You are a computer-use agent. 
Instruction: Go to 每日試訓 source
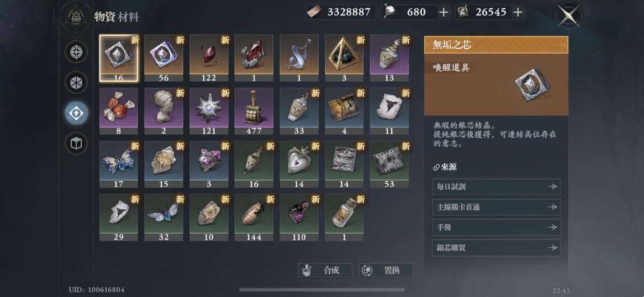click(x=496, y=187)
